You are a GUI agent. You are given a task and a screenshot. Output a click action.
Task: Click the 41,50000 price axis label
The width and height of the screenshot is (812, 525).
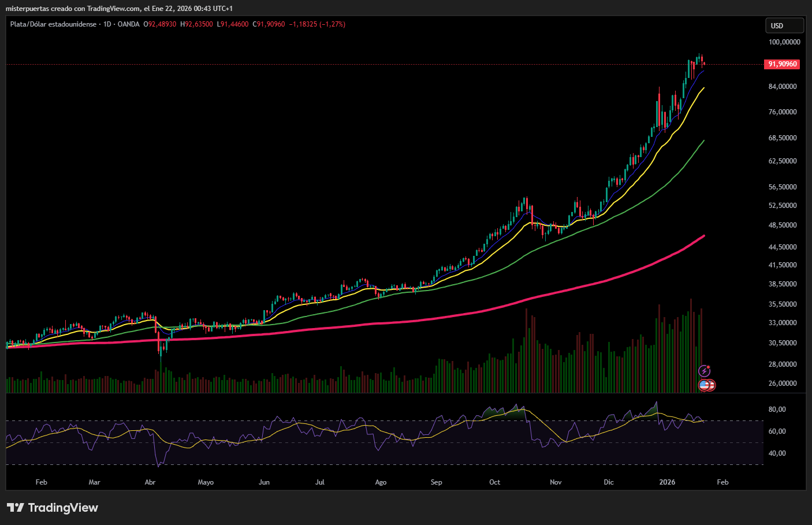click(783, 265)
